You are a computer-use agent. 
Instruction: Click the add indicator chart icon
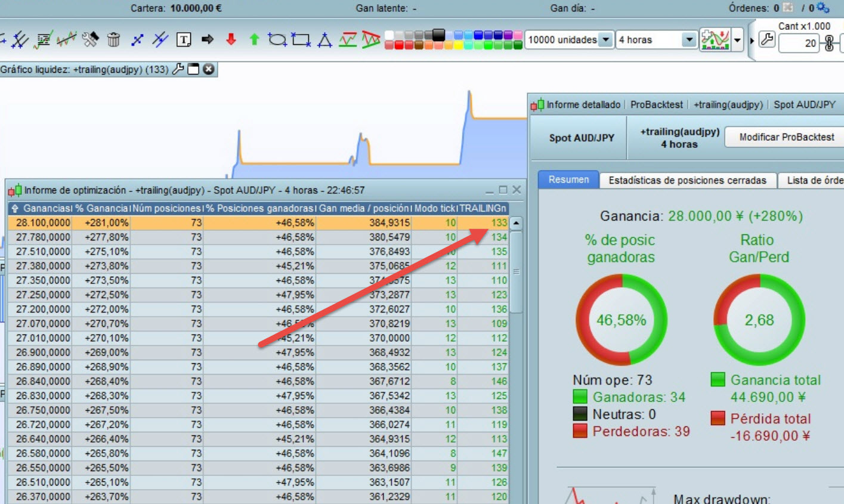pyautogui.click(x=715, y=40)
